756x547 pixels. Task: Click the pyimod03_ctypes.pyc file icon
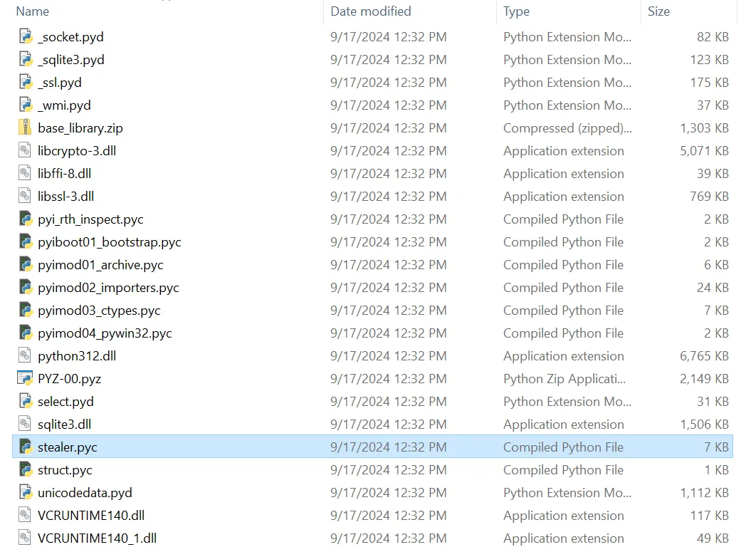pyautogui.click(x=25, y=310)
